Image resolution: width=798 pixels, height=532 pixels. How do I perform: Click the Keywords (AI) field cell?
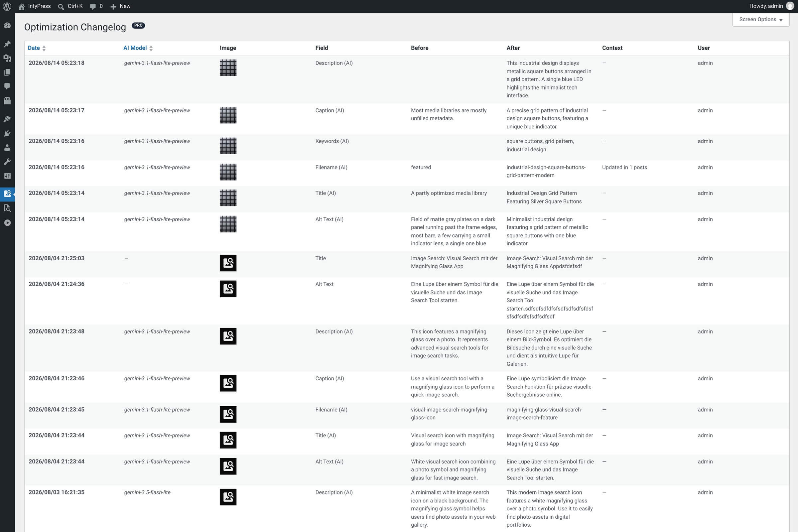pyautogui.click(x=332, y=141)
